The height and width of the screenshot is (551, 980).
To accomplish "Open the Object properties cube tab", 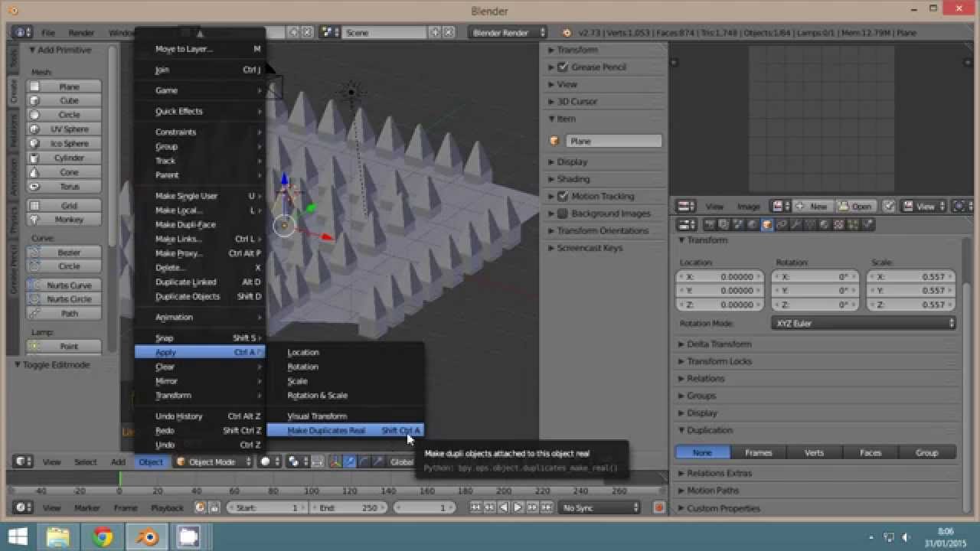I will [766, 224].
